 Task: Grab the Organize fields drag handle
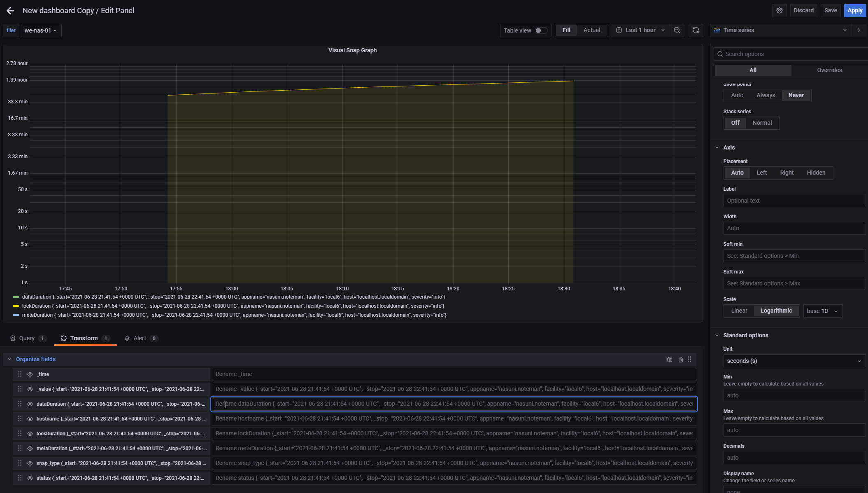[x=690, y=359]
